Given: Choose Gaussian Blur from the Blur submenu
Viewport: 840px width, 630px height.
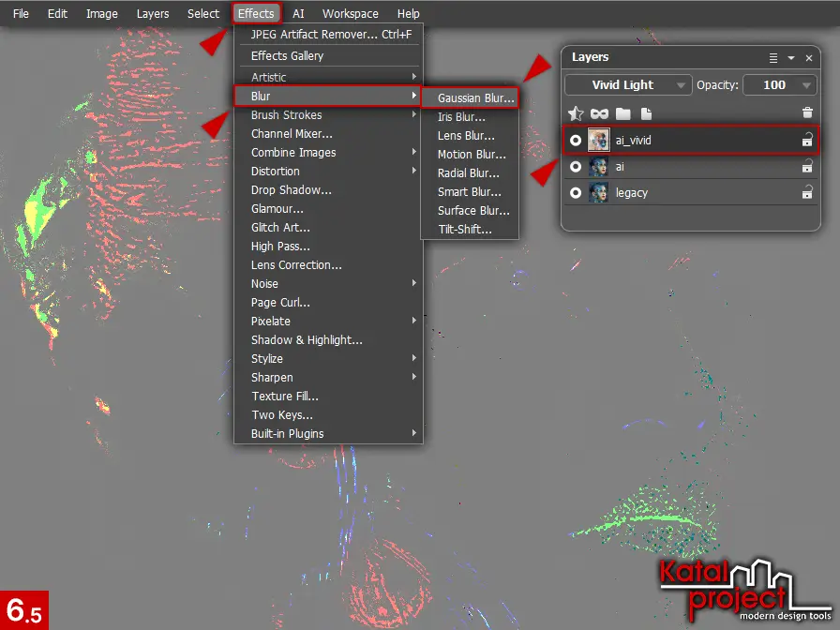Looking at the screenshot, I should pos(475,97).
